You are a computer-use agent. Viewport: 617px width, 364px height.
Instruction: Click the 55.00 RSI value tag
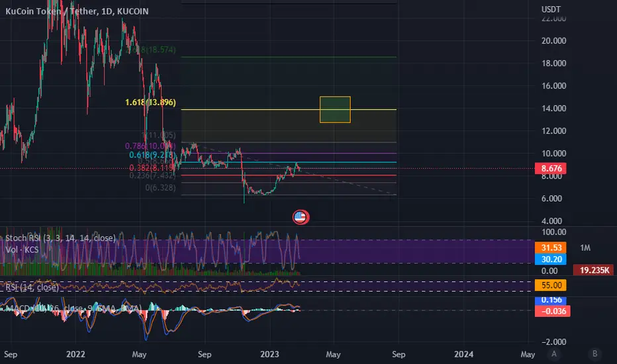tap(551, 285)
